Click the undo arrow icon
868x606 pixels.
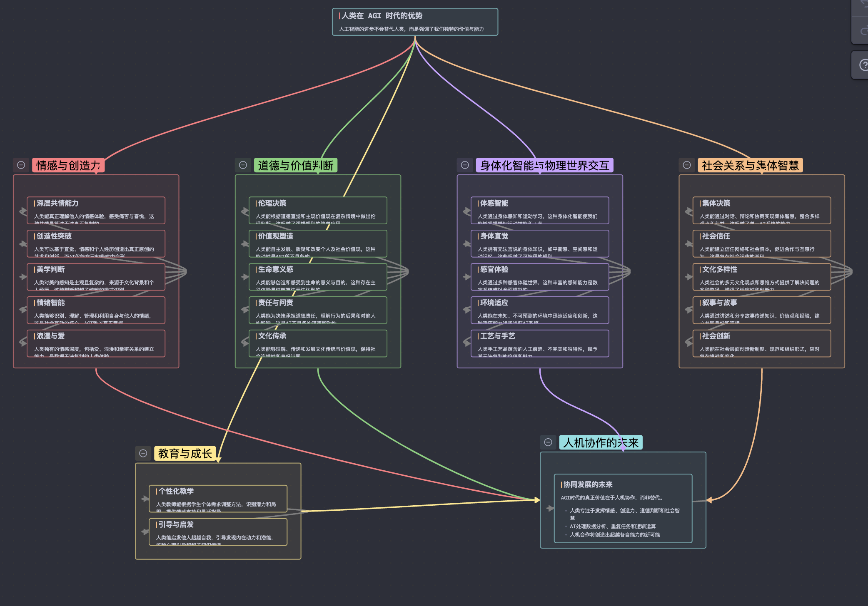[864, 4]
